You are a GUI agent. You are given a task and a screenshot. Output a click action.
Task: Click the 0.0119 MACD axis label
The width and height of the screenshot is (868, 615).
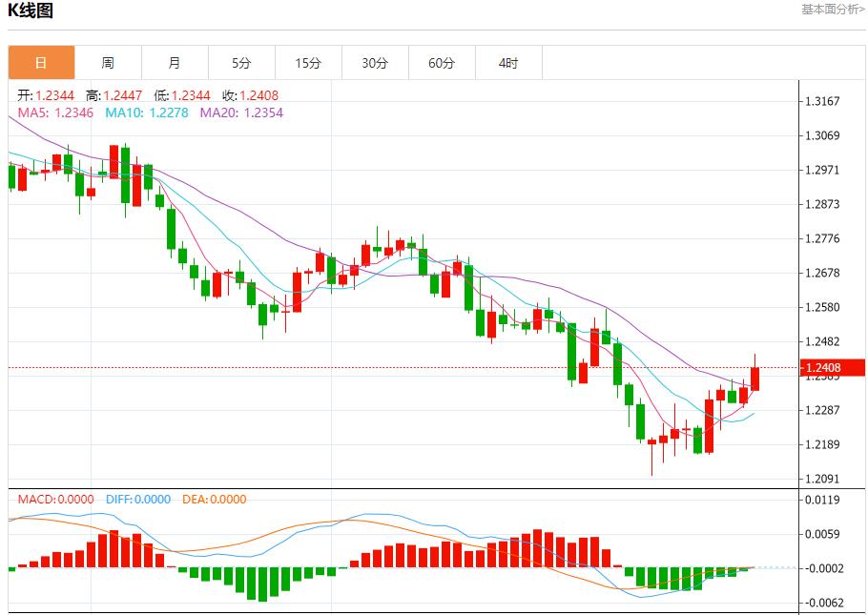(x=821, y=500)
